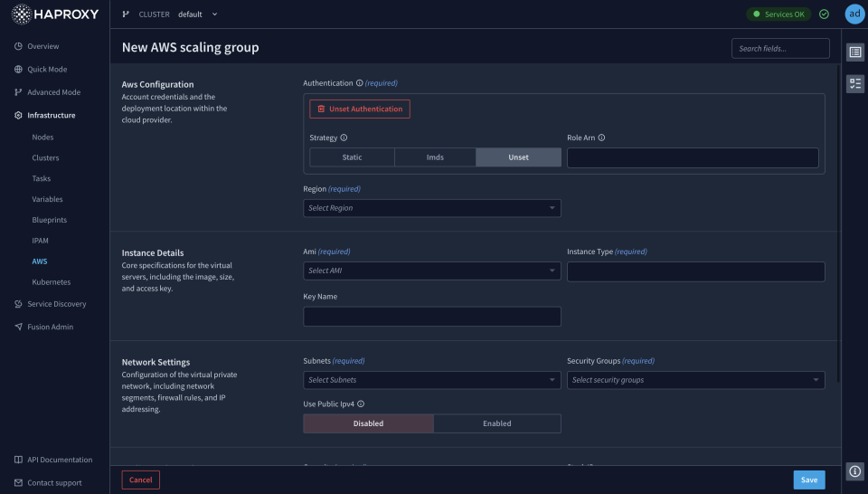The height and width of the screenshot is (494, 868).
Task: Open the checklist panel icon
Action: click(x=855, y=83)
